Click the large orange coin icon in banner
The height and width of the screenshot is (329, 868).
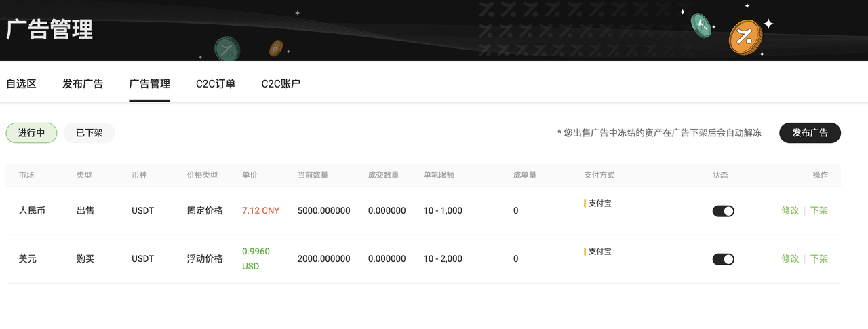[745, 36]
